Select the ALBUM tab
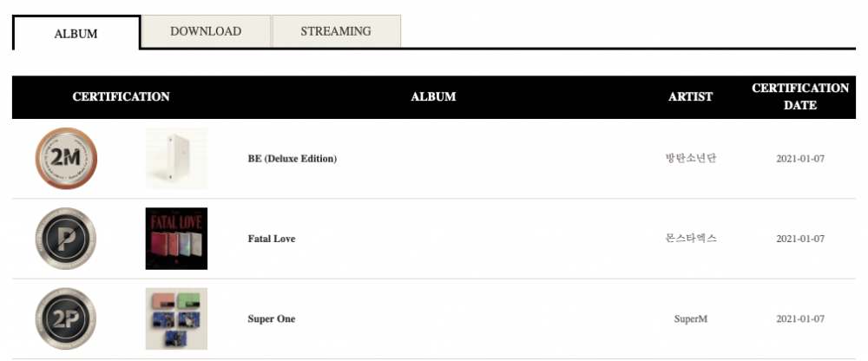The image size is (868, 361). tap(76, 33)
